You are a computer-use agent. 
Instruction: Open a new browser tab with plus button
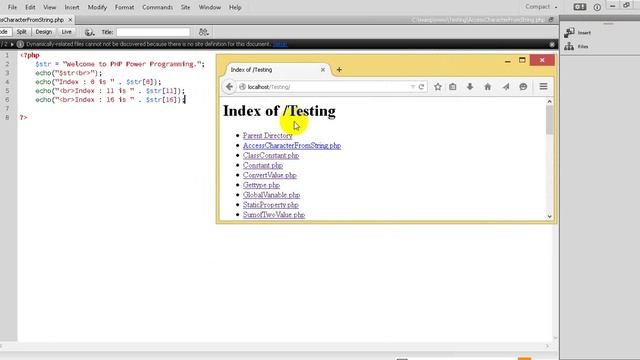(x=339, y=70)
